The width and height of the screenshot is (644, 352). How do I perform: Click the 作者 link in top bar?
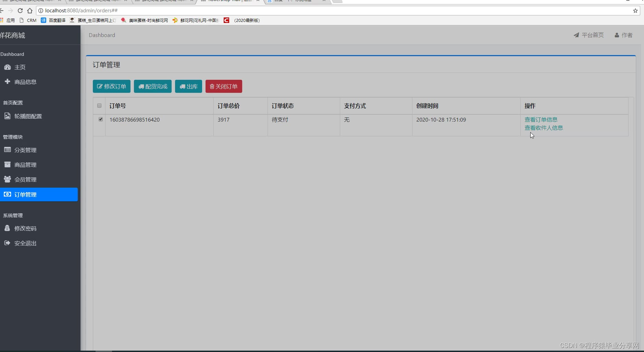(x=623, y=35)
